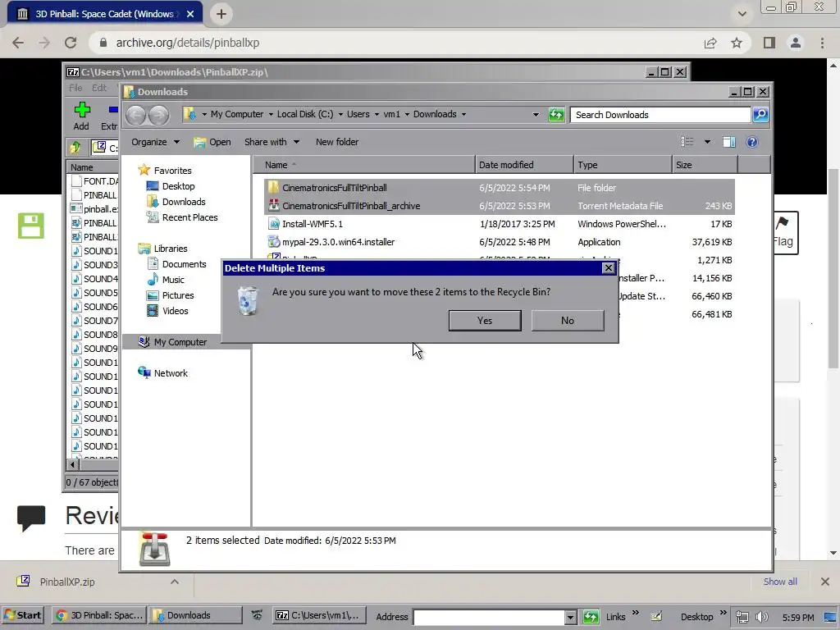
Task: Open Pictures library
Action: pyautogui.click(x=171, y=295)
